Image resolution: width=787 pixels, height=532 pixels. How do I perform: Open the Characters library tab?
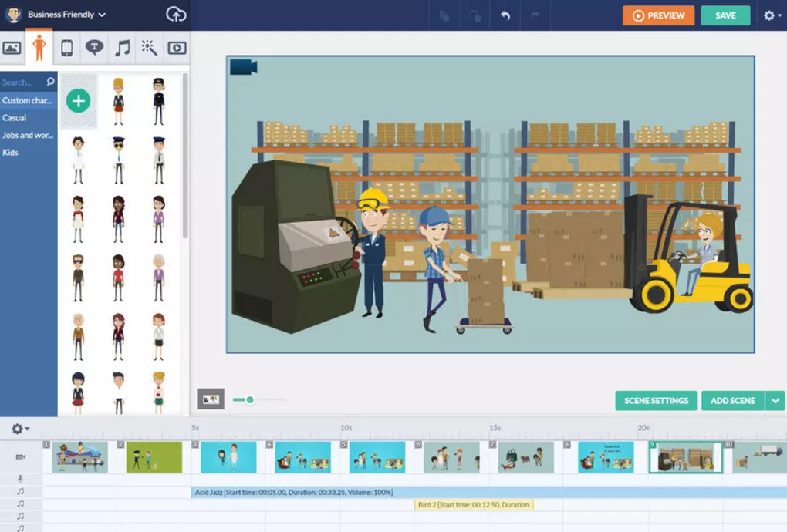[x=39, y=48]
